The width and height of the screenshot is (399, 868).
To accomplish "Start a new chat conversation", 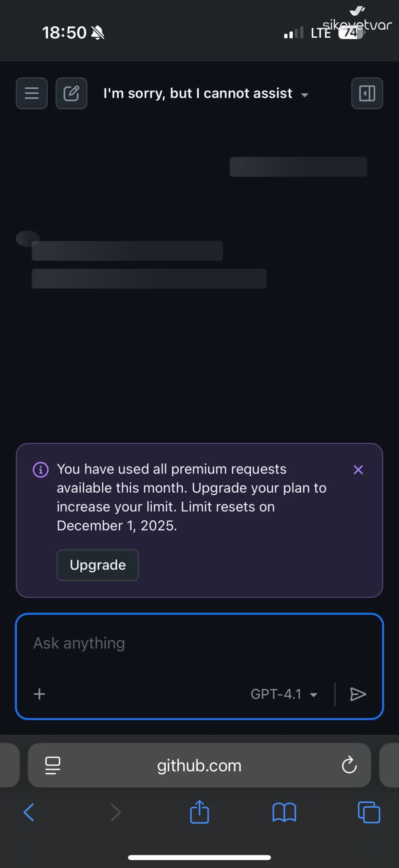I will click(72, 93).
